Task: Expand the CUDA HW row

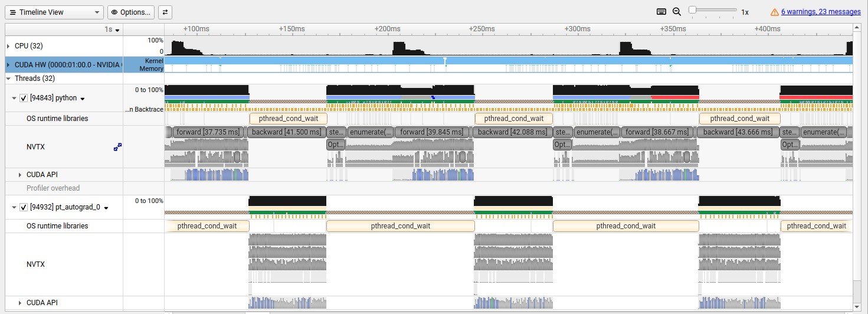Action: pyautogui.click(x=8, y=64)
